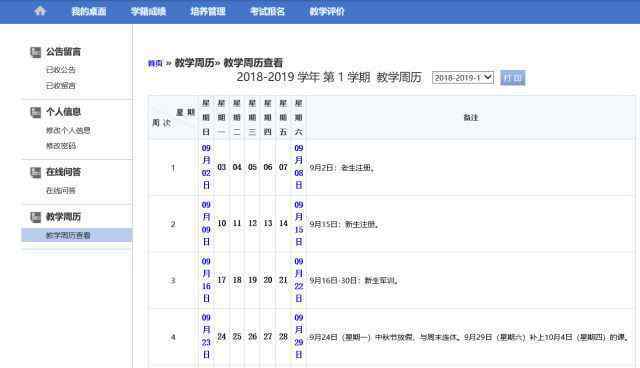The image size is (640, 368).
Task: Select 修改个人信息 in sidebar
Action: coord(68,131)
